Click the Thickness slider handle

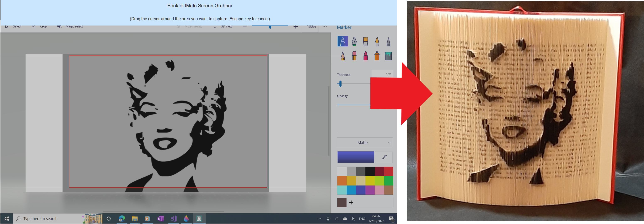click(340, 84)
